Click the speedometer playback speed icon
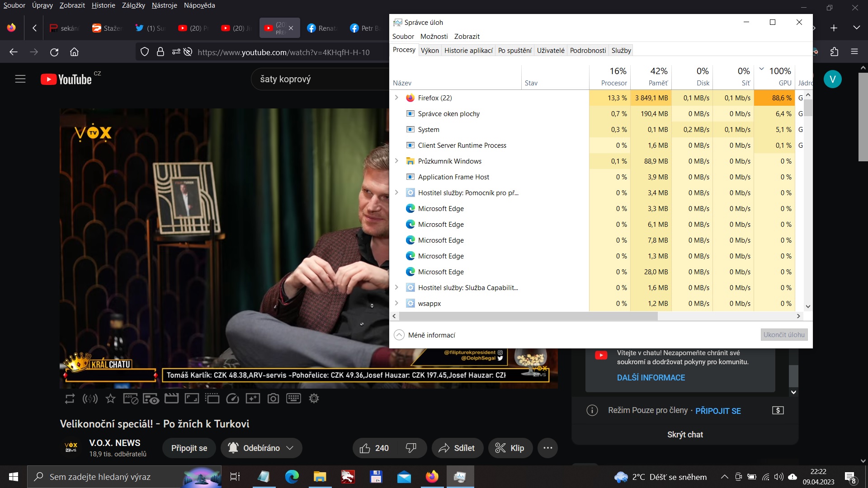The image size is (868, 488). click(232, 399)
